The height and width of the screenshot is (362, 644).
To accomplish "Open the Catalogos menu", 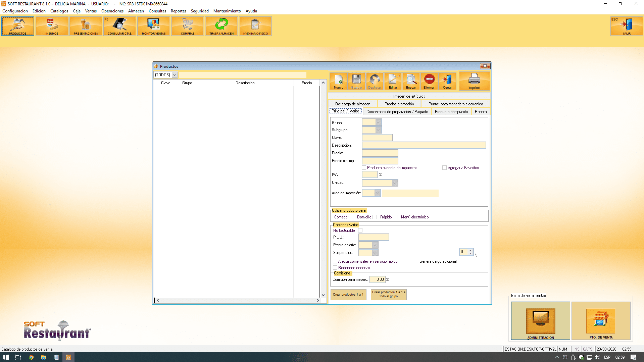I will click(x=59, y=11).
